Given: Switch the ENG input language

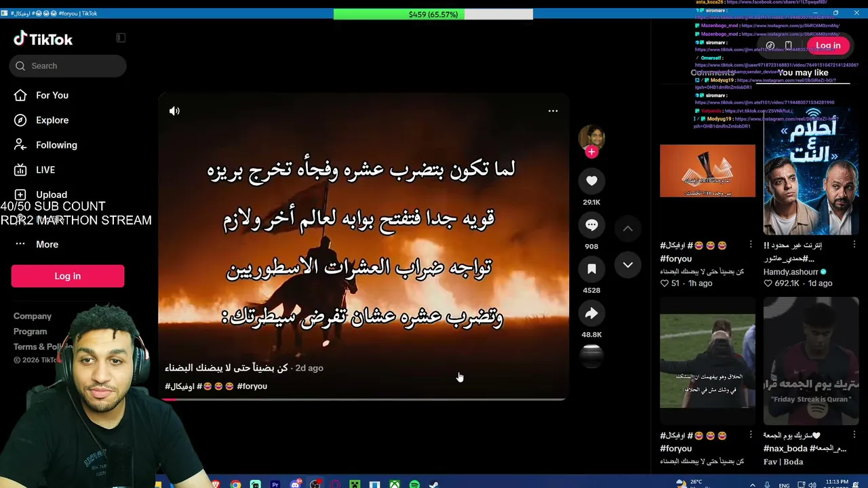Looking at the screenshot, I should 784,485.
